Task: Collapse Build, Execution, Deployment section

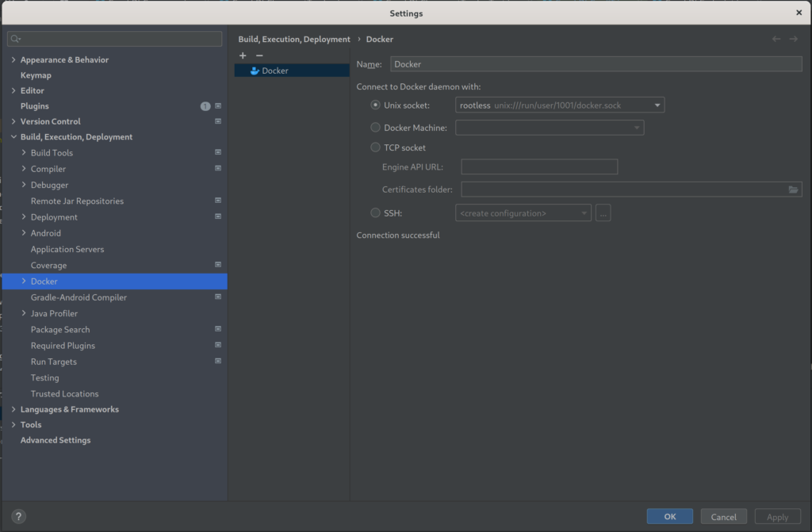Action: point(13,136)
